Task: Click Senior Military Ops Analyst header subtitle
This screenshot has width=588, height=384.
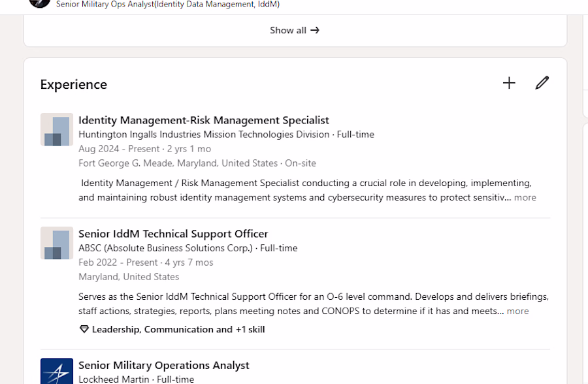Action: pos(168,4)
